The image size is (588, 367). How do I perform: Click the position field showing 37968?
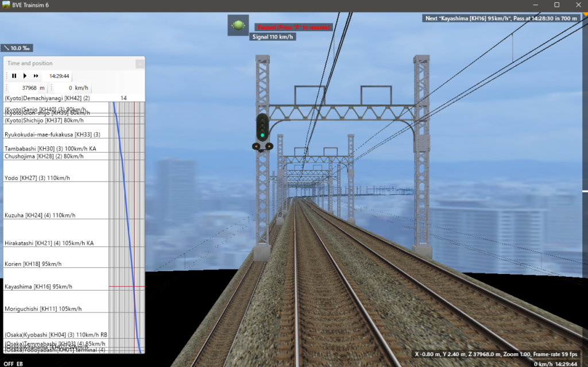point(29,88)
